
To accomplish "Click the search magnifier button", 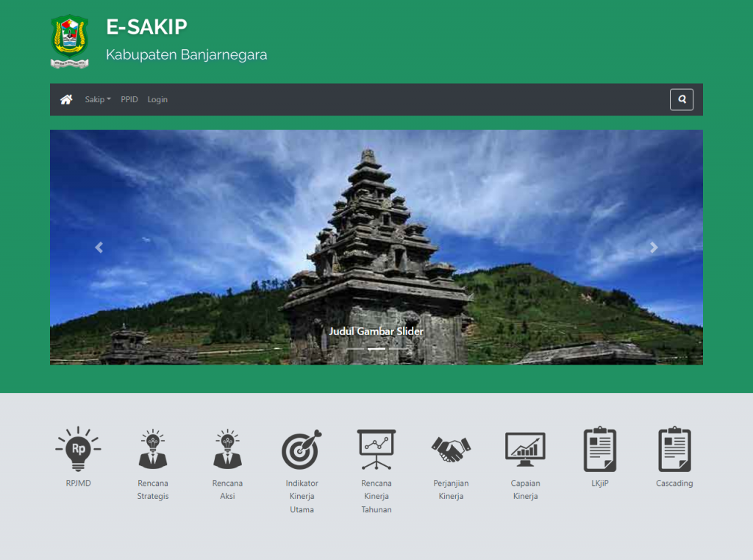I will (x=681, y=99).
